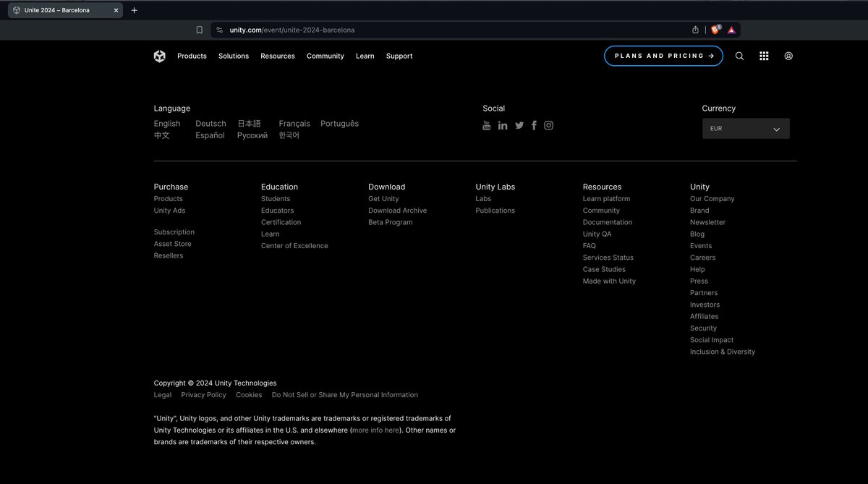Open the site search magnifier icon
868x484 pixels.
[x=739, y=56]
